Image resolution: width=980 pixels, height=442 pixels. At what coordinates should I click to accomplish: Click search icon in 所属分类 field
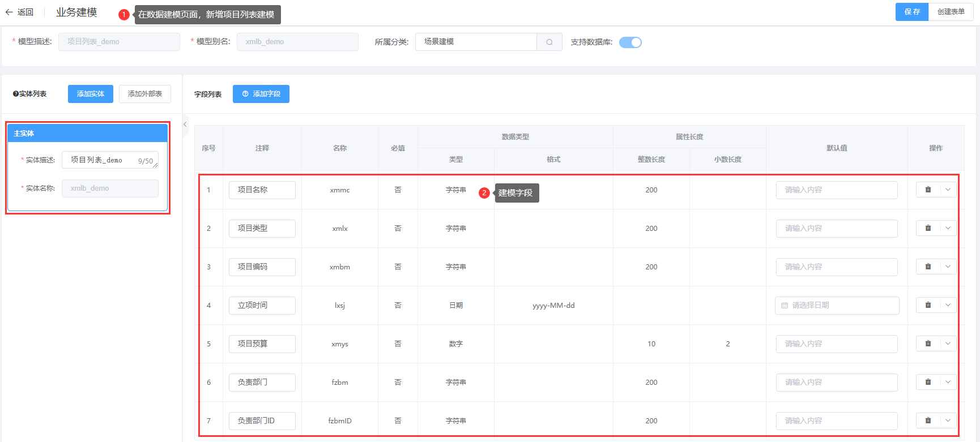pyautogui.click(x=549, y=42)
